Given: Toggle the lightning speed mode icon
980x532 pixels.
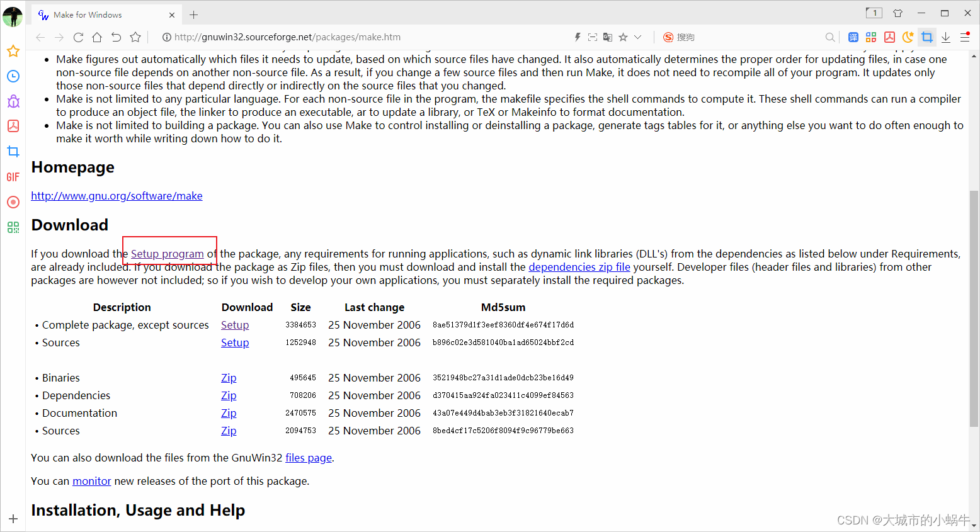Looking at the screenshot, I should (x=578, y=37).
